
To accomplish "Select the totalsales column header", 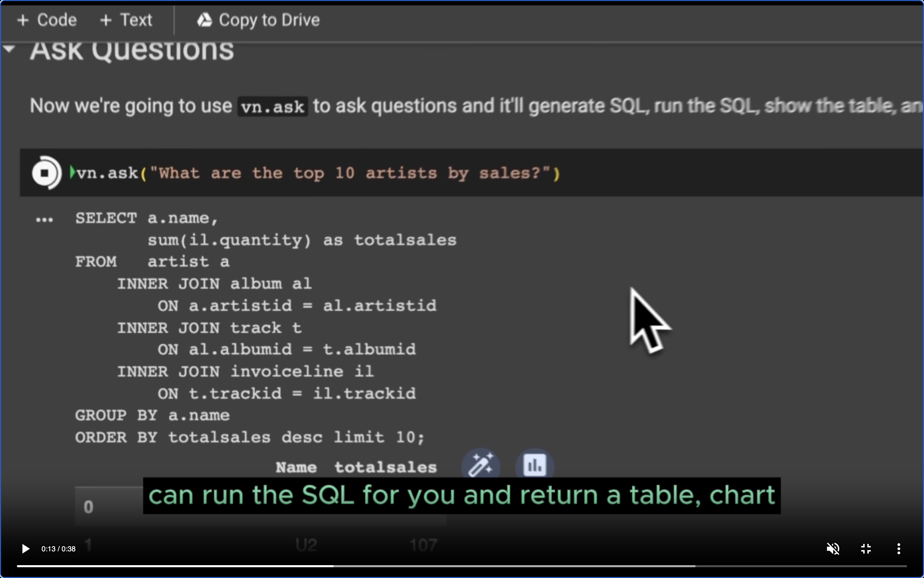I will click(x=385, y=467).
